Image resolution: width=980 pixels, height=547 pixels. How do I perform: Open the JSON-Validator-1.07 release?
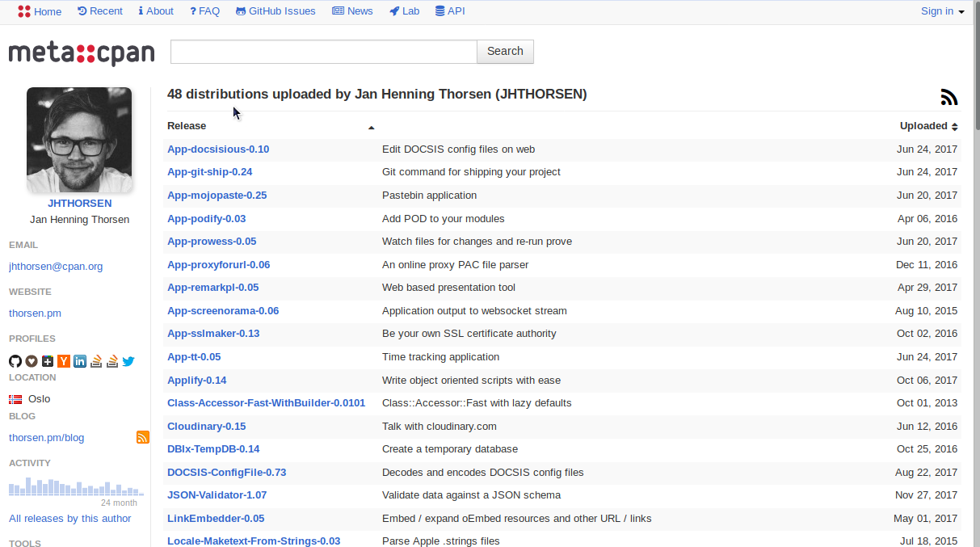217,495
